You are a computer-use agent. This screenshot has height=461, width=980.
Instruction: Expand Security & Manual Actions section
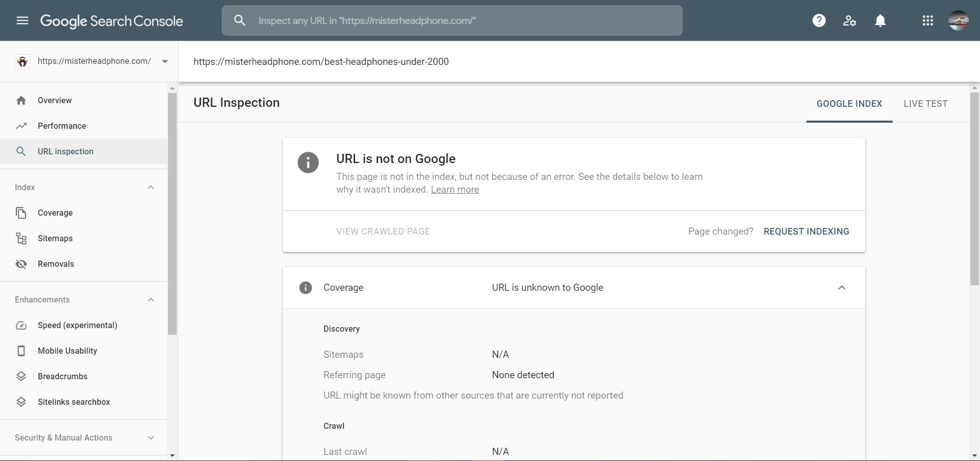coord(151,437)
